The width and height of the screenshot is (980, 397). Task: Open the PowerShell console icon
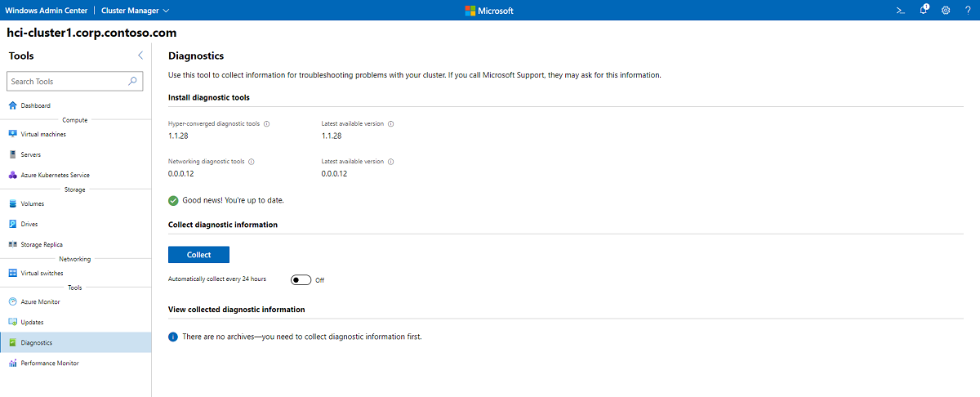[x=901, y=11]
